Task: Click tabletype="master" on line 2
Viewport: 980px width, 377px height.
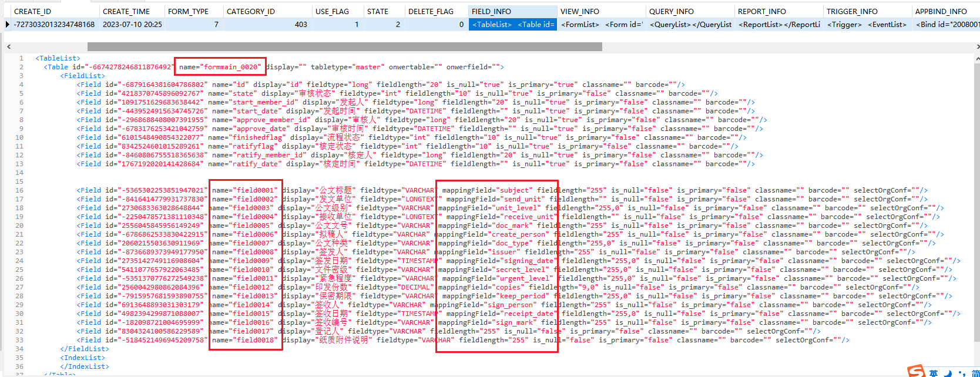Action: (x=348, y=67)
